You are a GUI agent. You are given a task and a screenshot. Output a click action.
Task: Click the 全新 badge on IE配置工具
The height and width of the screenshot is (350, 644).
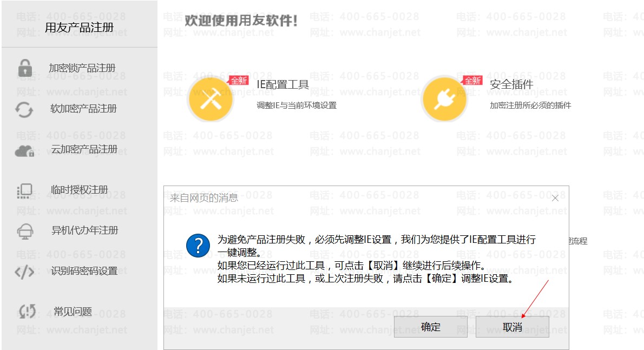(238, 81)
